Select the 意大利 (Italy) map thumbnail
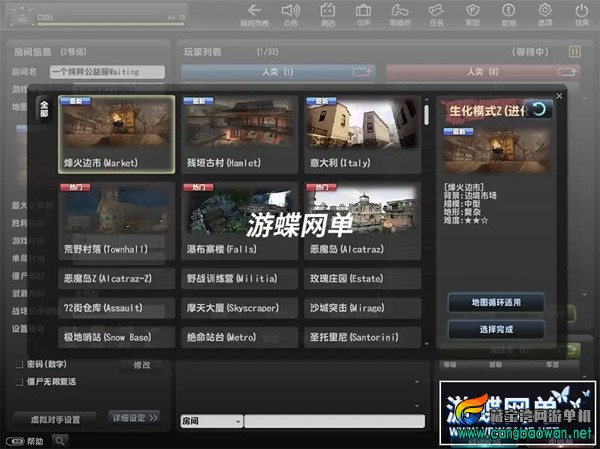Screen dimensions: 600x449 (x=362, y=134)
